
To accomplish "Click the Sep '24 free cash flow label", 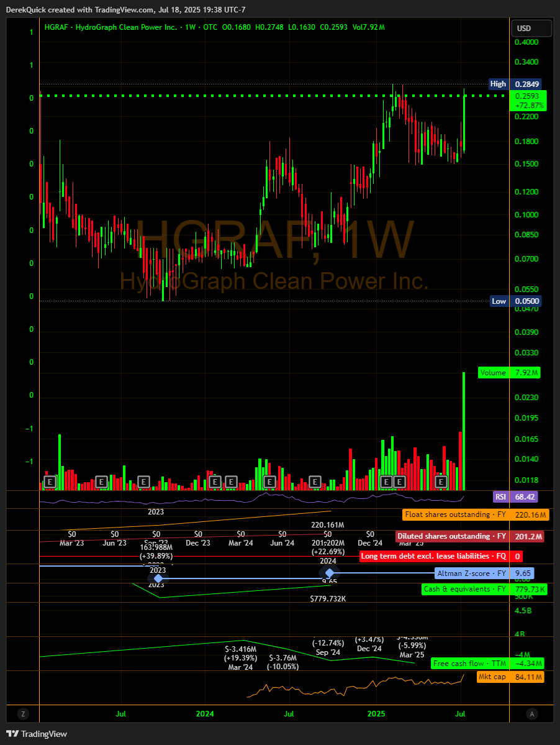I will 328,652.
